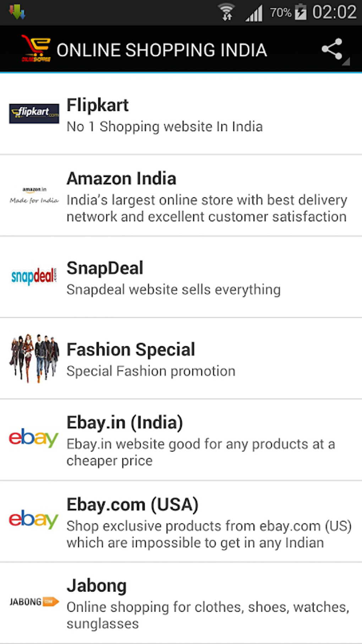Image resolution: width=362 pixels, height=644 pixels.
Task: Open Ebay.com (USA) store
Action: pyautogui.click(x=132, y=504)
